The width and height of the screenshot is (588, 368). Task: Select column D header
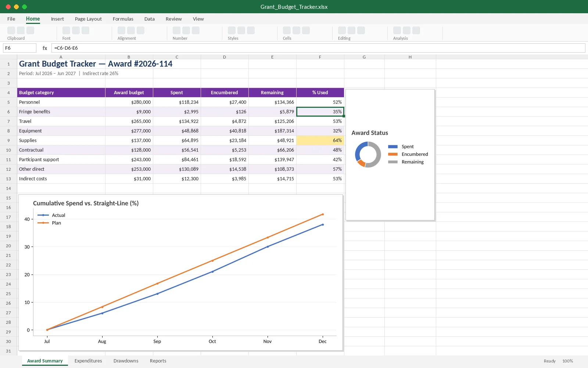[x=225, y=57]
